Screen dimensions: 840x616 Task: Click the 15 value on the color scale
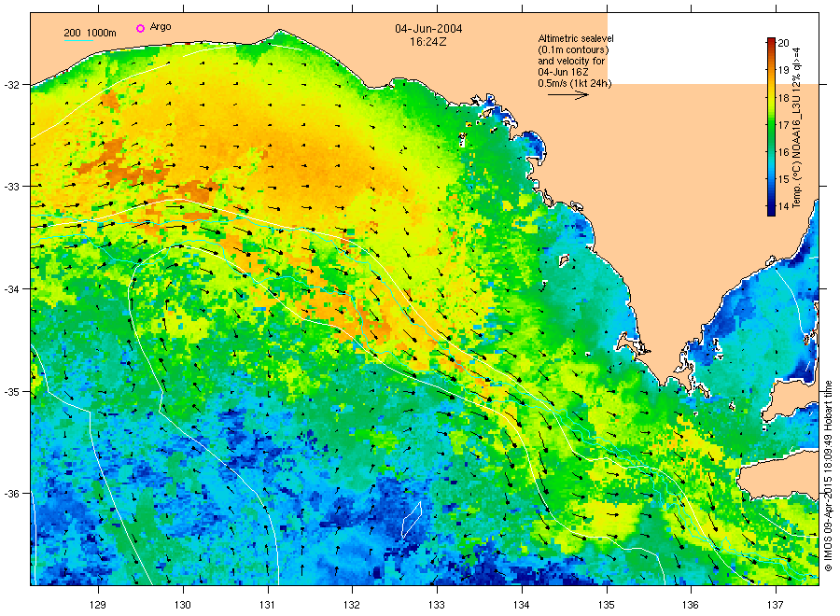(x=783, y=179)
